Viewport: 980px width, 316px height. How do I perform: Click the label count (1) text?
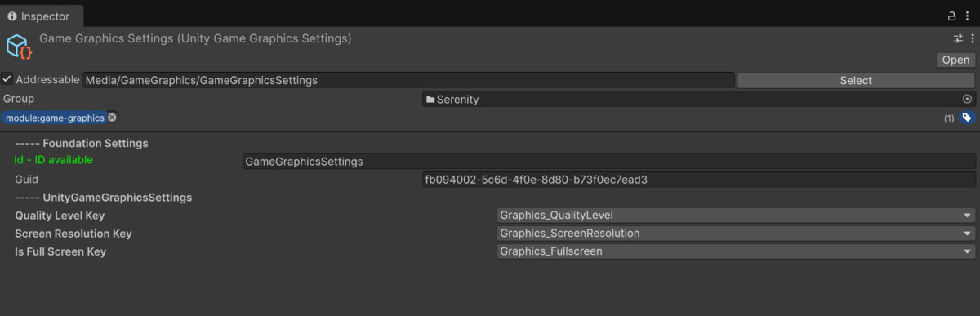[949, 118]
